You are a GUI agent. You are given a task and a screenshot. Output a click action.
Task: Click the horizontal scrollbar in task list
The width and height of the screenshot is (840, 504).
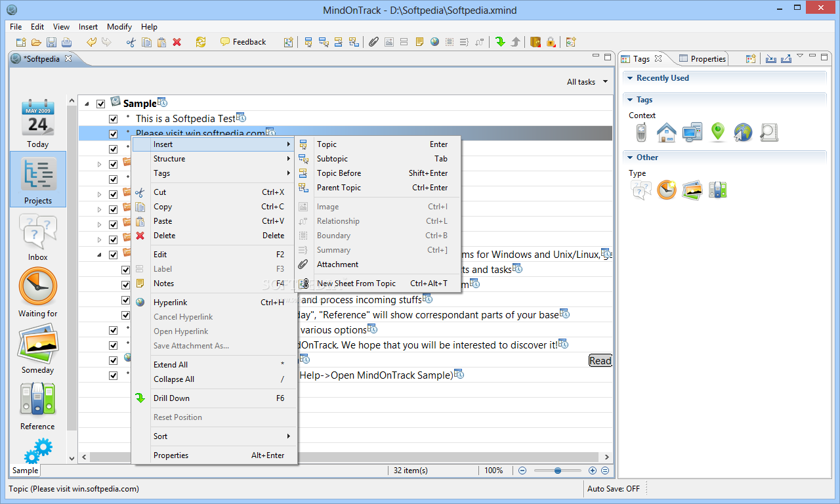tap(345, 457)
